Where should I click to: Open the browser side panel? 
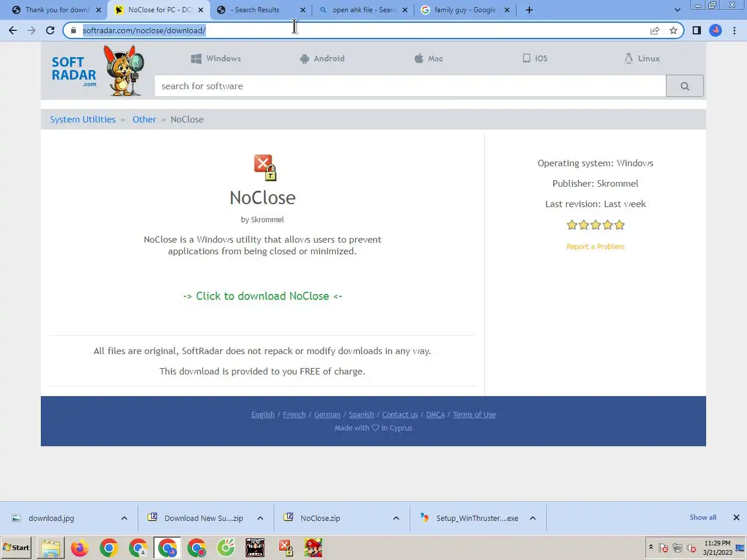coord(696,30)
